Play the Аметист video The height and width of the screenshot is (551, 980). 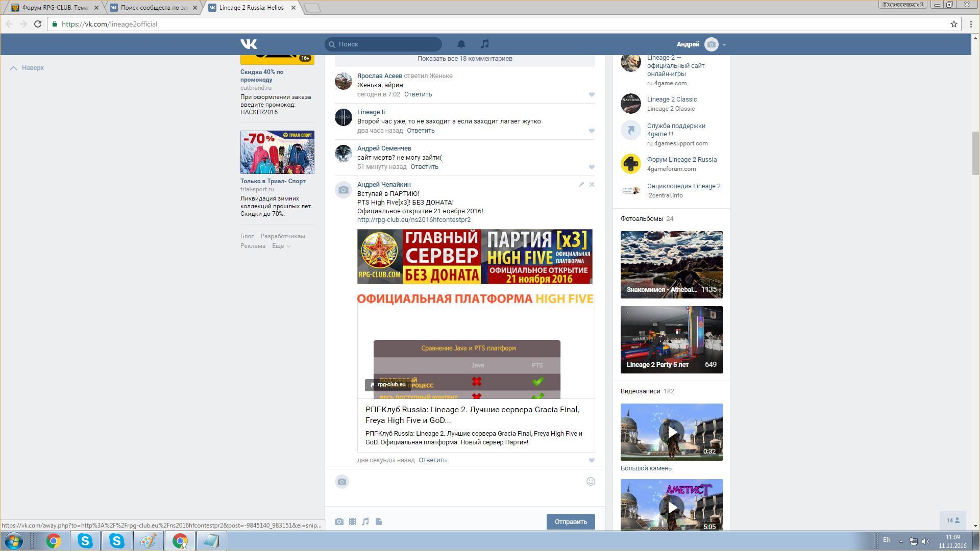(672, 505)
